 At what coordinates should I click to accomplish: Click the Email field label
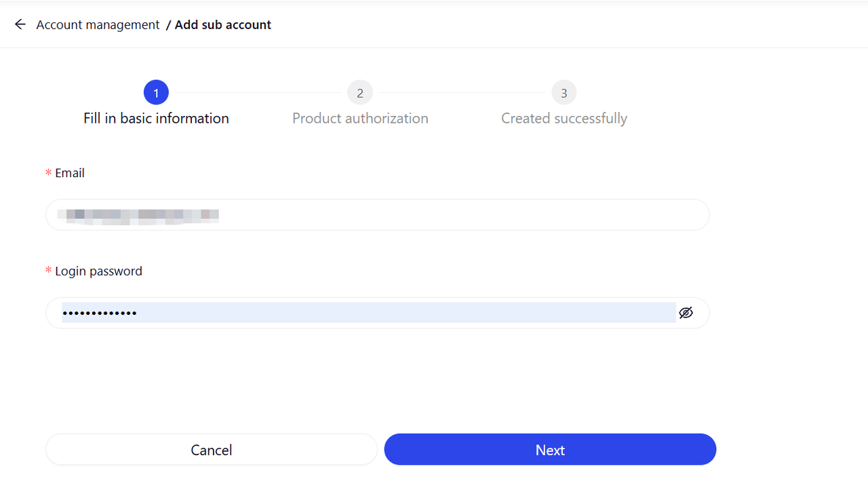pyautogui.click(x=70, y=173)
